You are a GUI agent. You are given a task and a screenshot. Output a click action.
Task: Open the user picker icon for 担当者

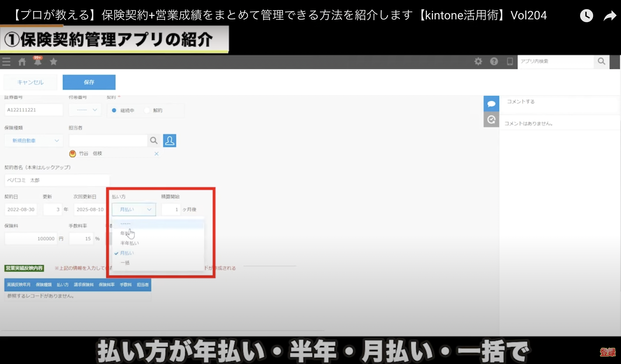(x=170, y=141)
